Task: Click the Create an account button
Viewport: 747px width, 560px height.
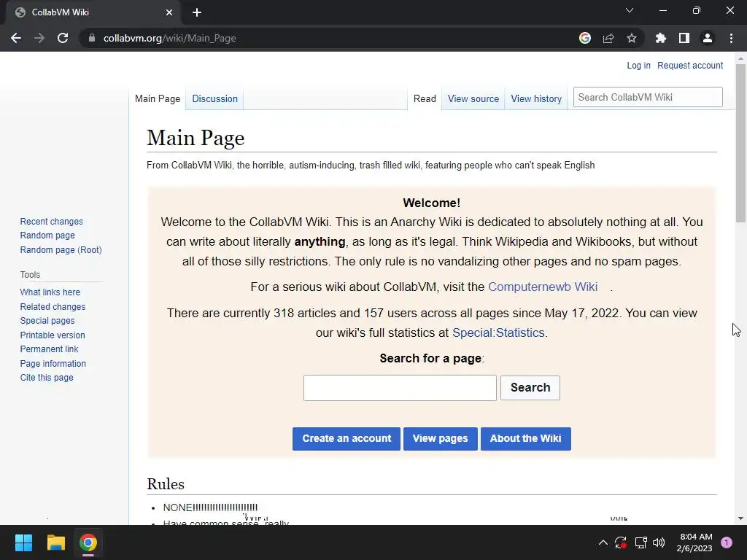Action: coord(347,438)
